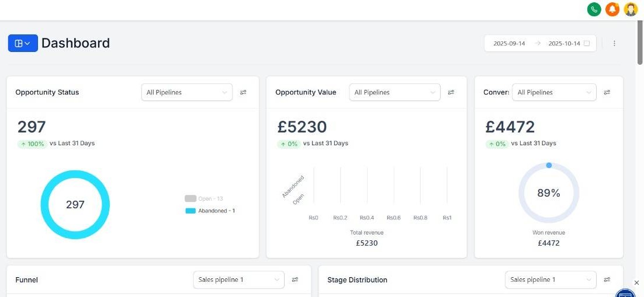Viewport: 644px width, 297px height.
Task: Expand Stage Distribution Sales pipeline 1 dropdown
Action: (x=550, y=279)
